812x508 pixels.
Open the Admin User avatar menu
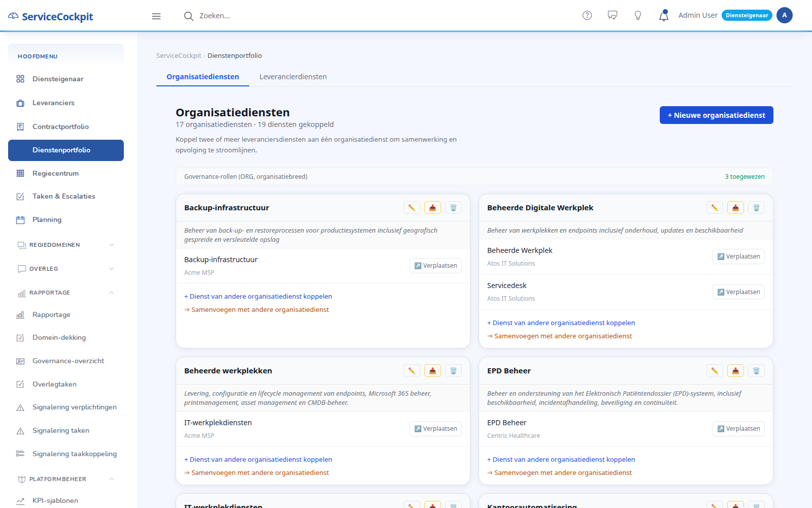coord(784,15)
